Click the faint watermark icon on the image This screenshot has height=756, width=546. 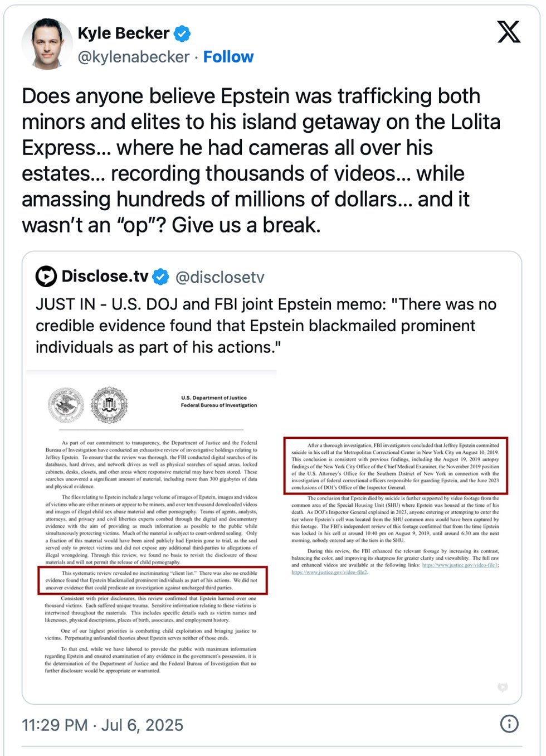pyautogui.click(x=503, y=687)
